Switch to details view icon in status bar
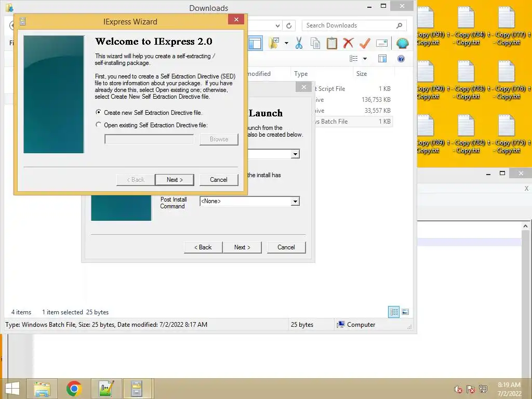The width and height of the screenshot is (532, 399). tap(394, 312)
